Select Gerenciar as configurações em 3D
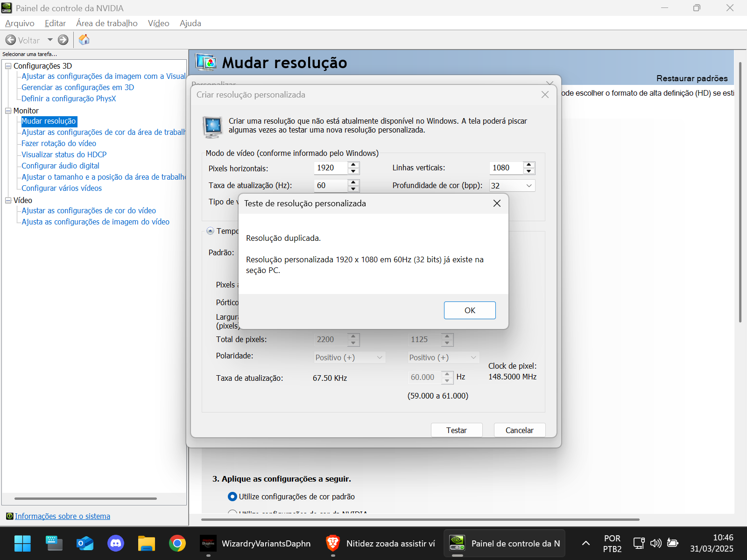The width and height of the screenshot is (747, 560). point(78,87)
